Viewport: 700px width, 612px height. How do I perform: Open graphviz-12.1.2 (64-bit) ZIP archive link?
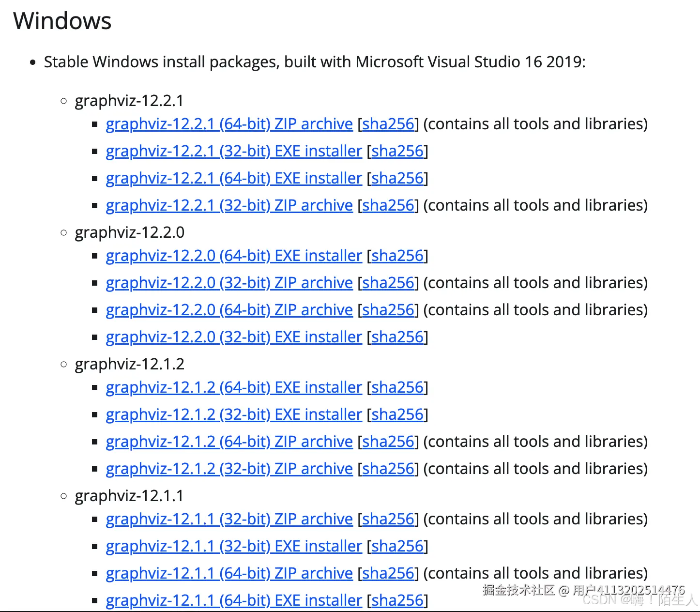pos(229,442)
